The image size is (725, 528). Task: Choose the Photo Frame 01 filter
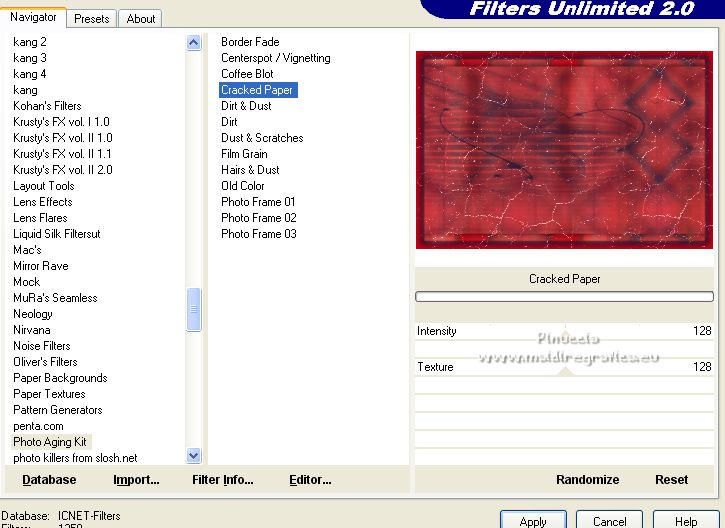(x=258, y=202)
